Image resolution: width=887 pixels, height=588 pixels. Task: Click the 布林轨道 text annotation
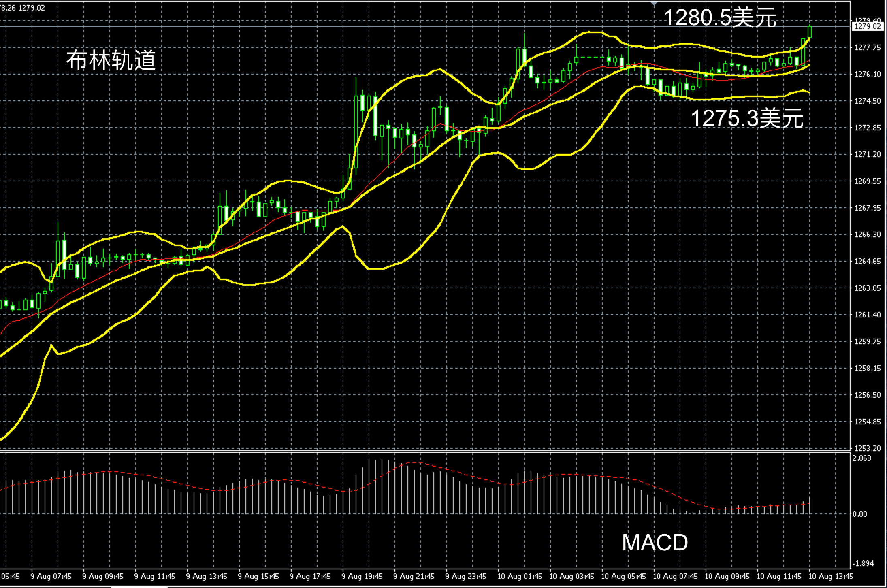pos(111,61)
